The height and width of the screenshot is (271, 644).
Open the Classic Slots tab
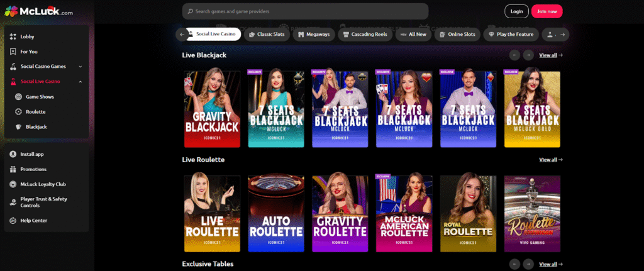point(267,35)
